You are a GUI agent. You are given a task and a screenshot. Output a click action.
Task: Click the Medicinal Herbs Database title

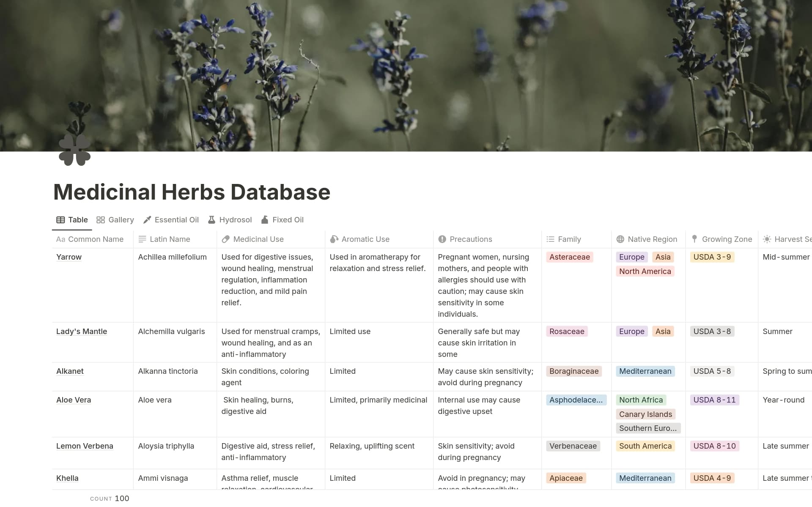pos(192,192)
